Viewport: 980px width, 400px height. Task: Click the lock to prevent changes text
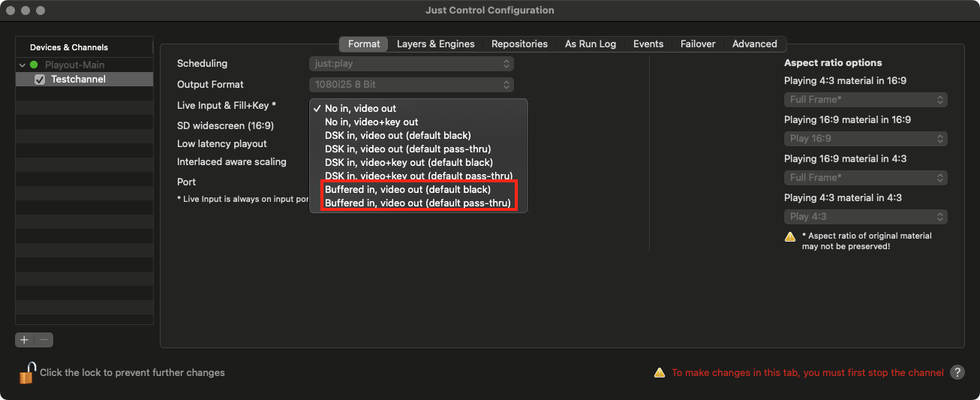[132, 372]
